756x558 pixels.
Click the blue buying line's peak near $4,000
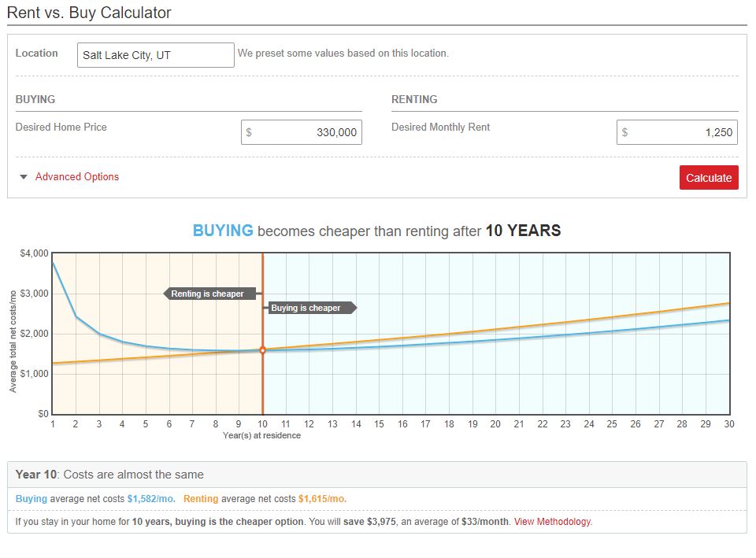coord(54,261)
